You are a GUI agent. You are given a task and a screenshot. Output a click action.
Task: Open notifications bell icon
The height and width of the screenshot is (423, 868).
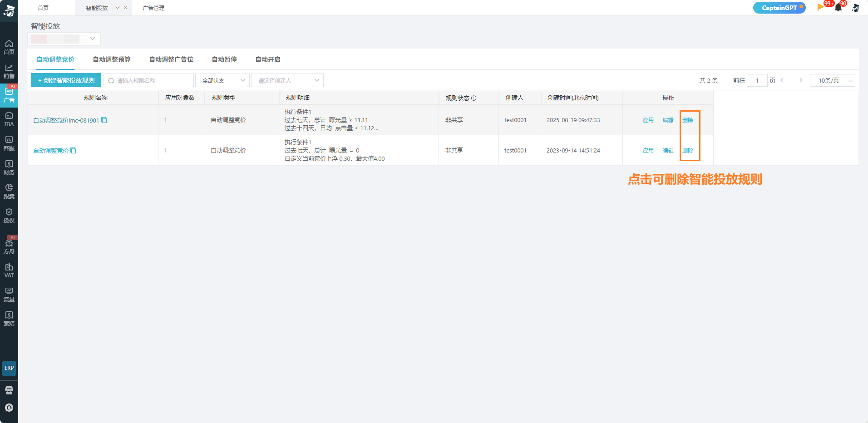(838, 8)
